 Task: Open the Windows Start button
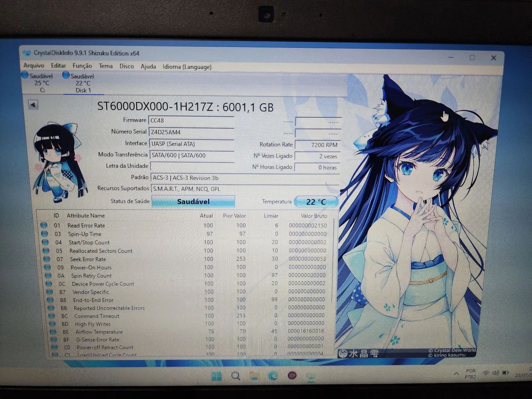[217, 376]
